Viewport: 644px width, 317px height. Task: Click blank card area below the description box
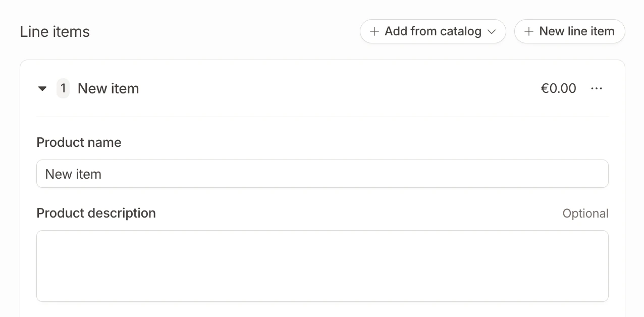point(322,309)
